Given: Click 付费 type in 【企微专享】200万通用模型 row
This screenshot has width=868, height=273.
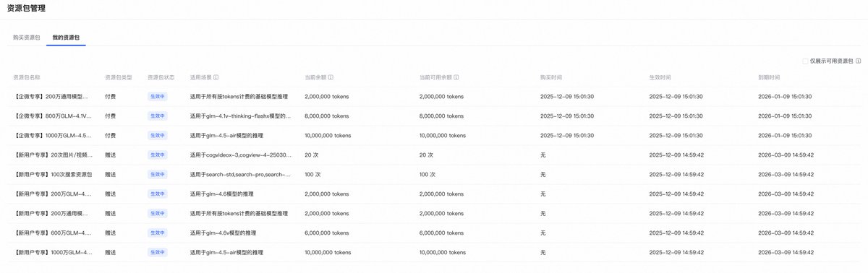Looking at the screenshot, I should [110, 96].
